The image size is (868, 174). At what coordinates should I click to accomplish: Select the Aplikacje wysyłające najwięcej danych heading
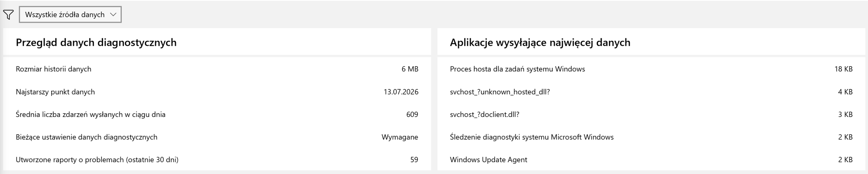click(540, 42)
